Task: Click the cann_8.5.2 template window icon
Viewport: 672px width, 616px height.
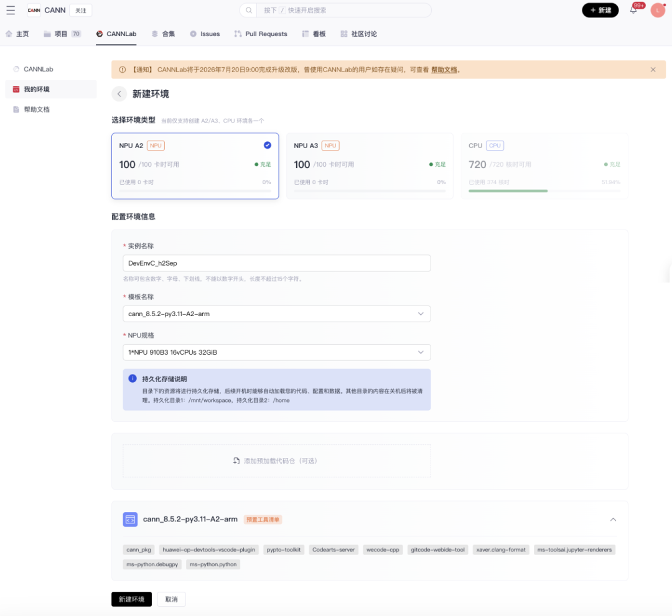Action: pos(130,520)
